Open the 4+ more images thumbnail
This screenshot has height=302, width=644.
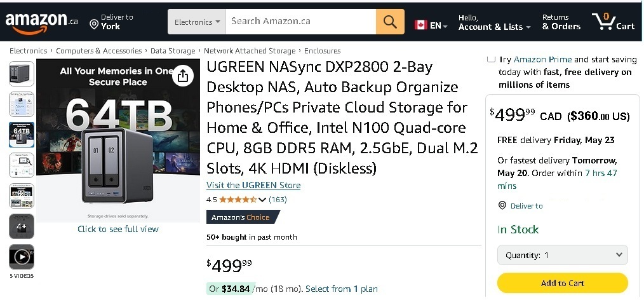pos(22,226)
